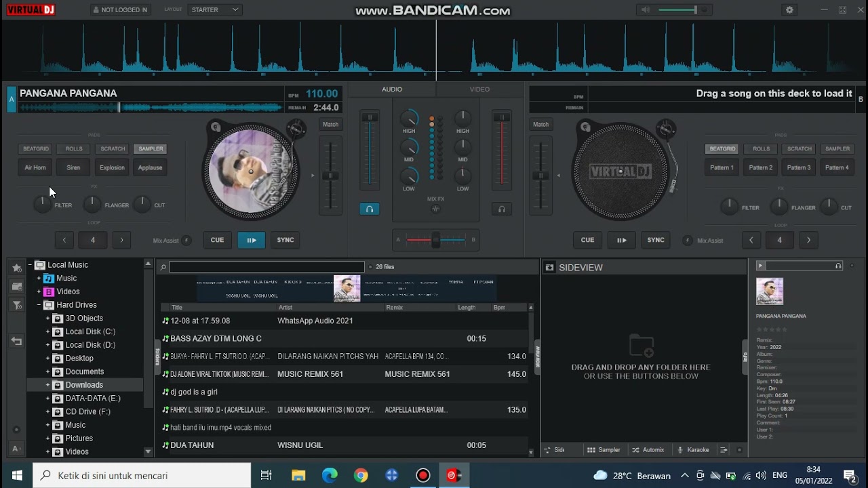This screenshot has width=868, height=488.
Task: Click the font size 'A' icon
Action: [16, 449]
